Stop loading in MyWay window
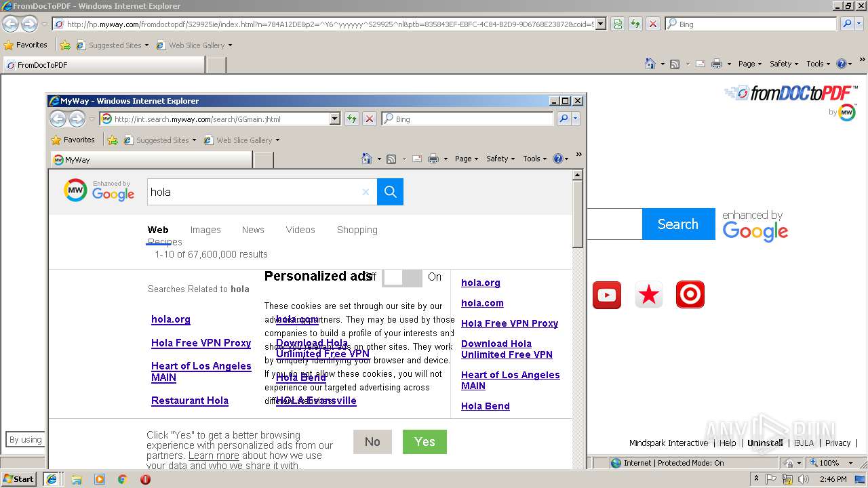 tap(370, 119)
